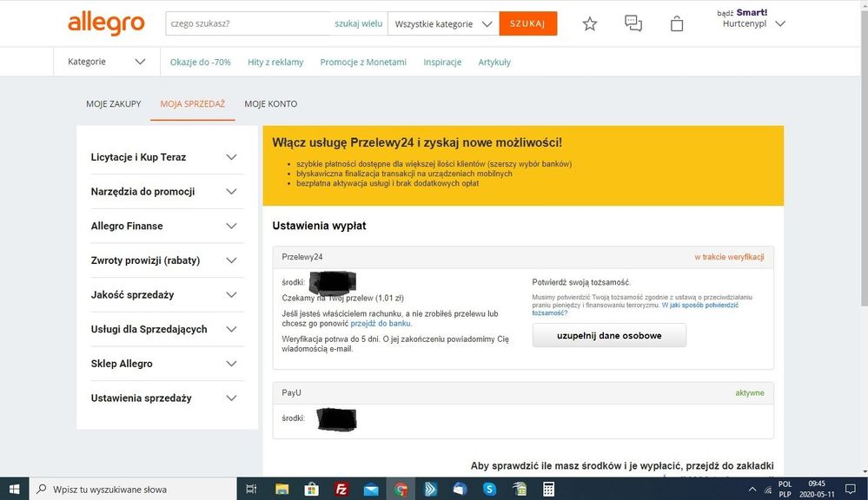Viewport: 868px width, 500px height.
Task: Click Włącz usługę Przelewy24 banner heading
Action: tap(417, 142)
